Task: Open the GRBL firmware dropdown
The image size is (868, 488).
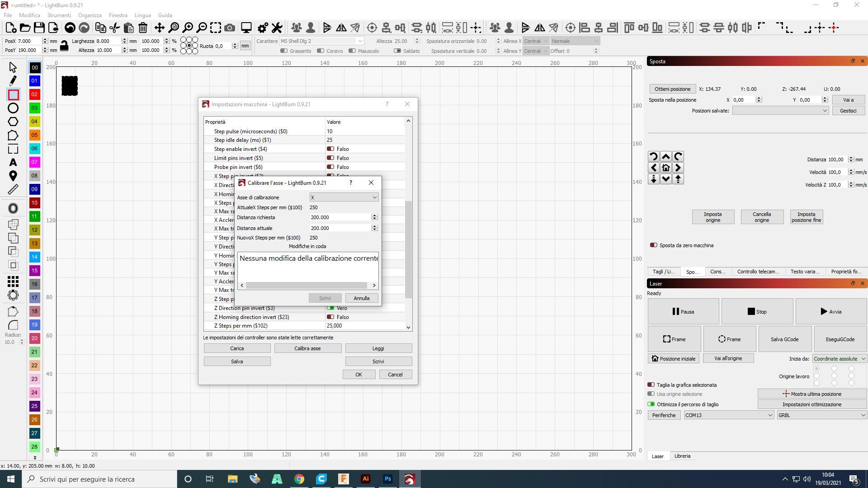Action: click(821, 415)
